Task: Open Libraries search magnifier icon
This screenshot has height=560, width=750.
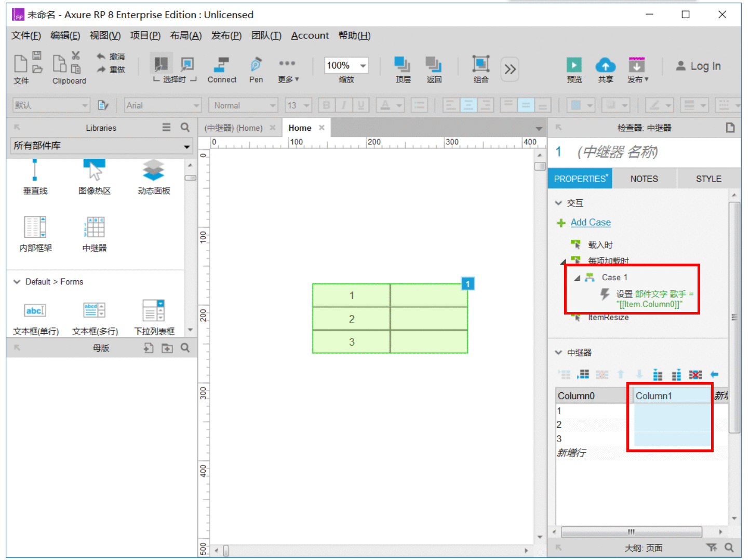Action: (x=185, y=127)
